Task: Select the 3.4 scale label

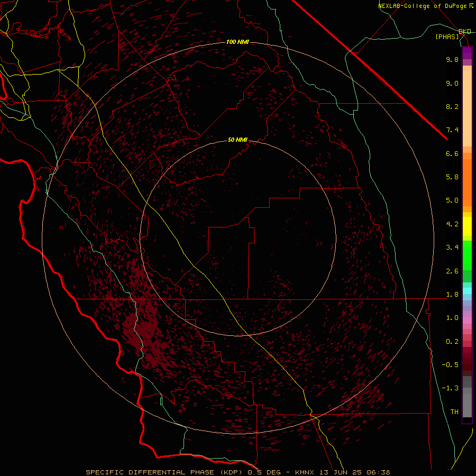Action: click(x=452, y=248)
